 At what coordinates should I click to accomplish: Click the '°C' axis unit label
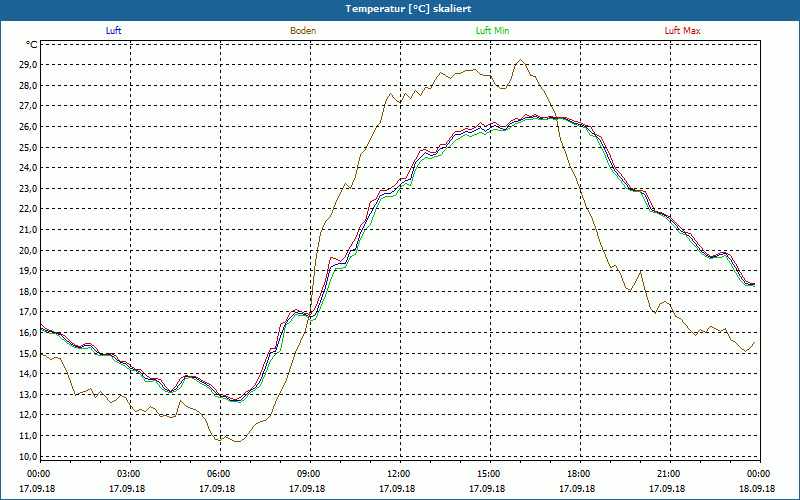click(x=32, y=45)
